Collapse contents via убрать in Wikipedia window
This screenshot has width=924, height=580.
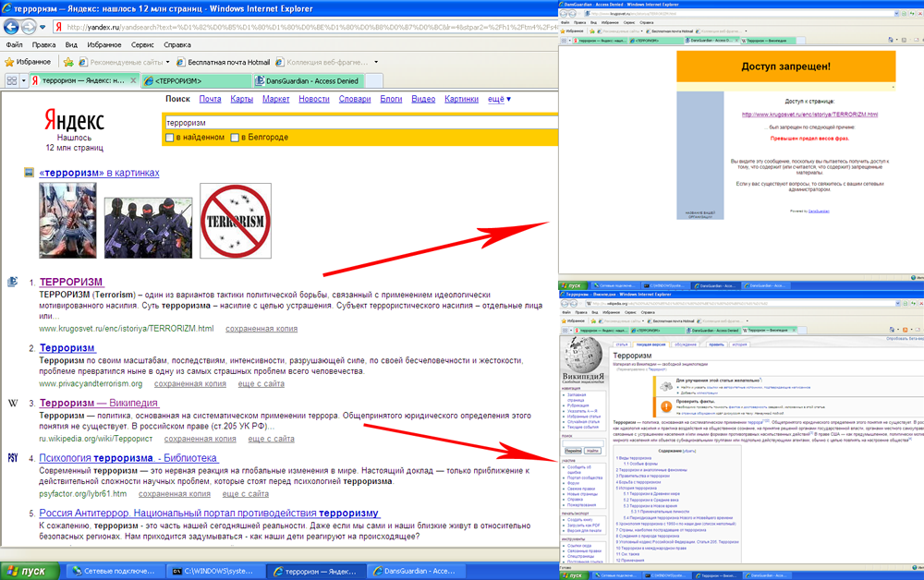point(689,451)
